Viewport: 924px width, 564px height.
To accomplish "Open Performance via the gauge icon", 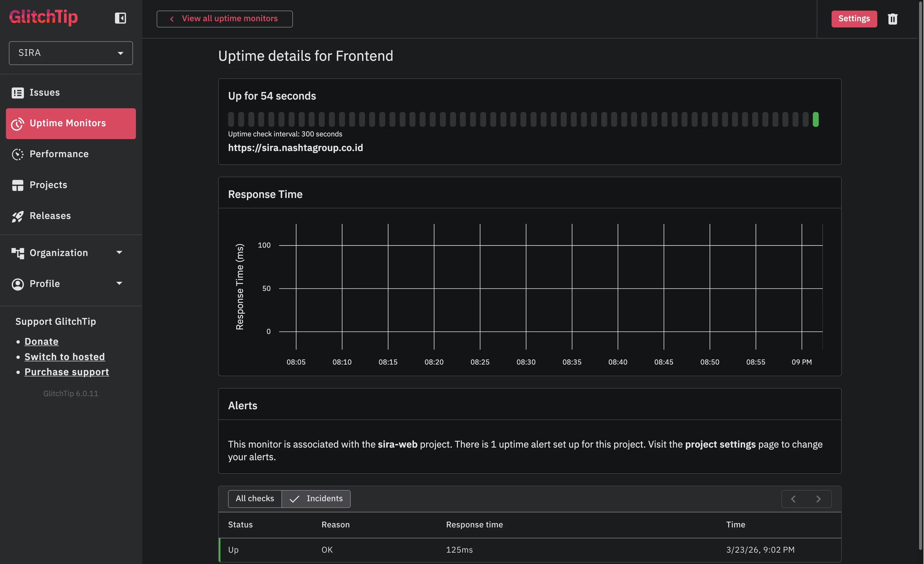I will [17, 154].
